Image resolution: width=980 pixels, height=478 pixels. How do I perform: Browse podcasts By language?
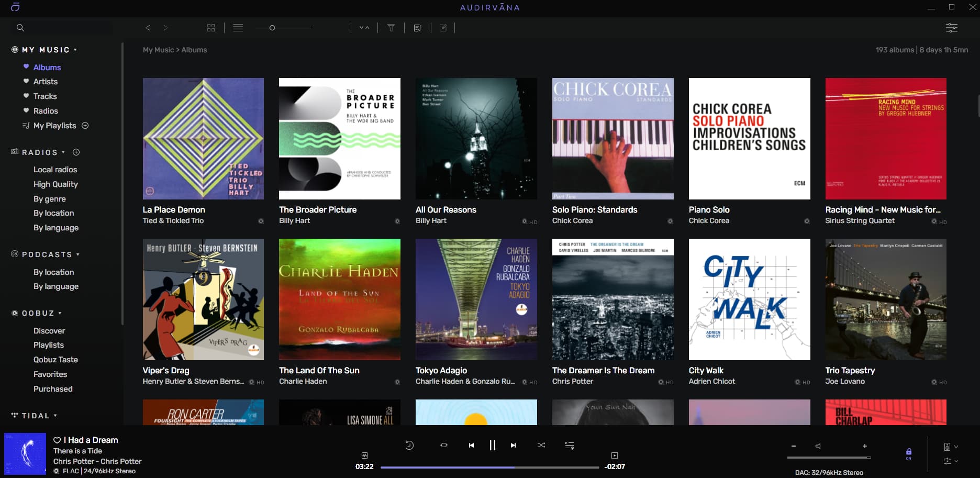coord(56,286)
